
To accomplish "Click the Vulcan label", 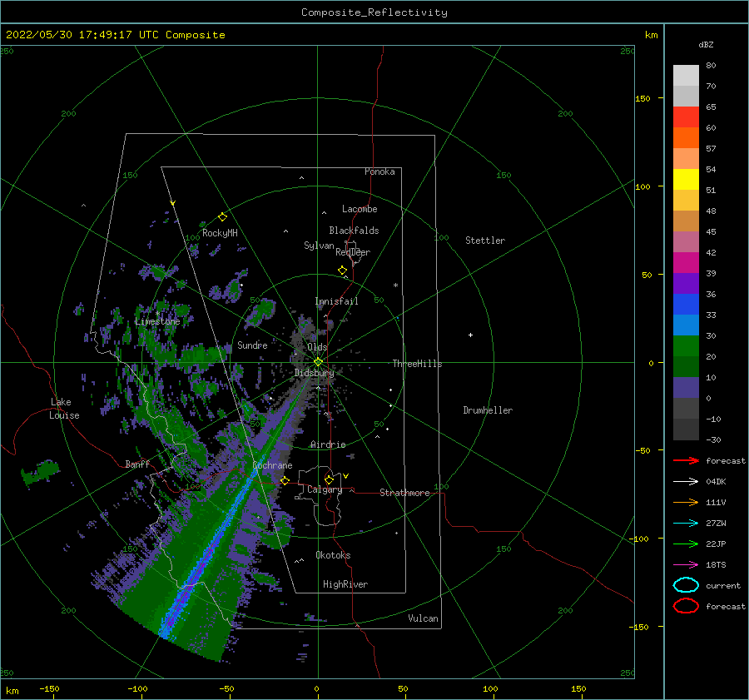I will click(x=423, y=618).
